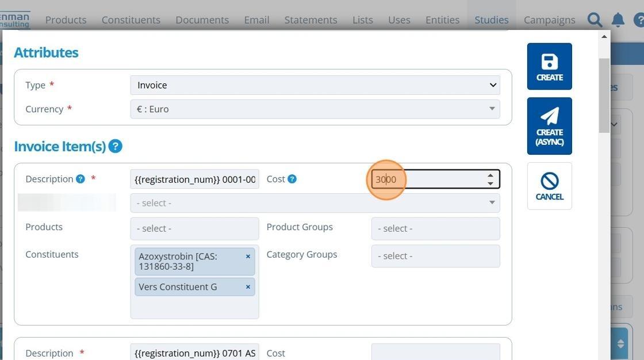Image resolution: width=644 pixels, height=360 pixels.
Task: Remove the Azoxystrobin constituent tag
Action: point(248,256)
